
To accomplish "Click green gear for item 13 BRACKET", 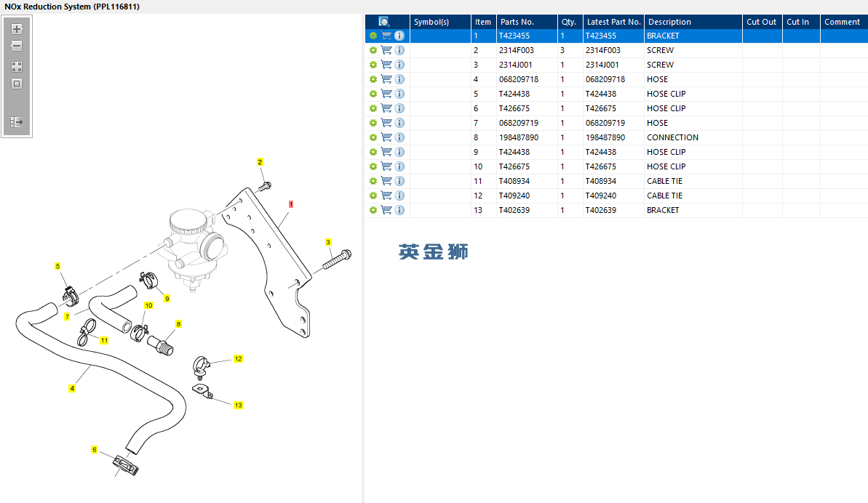I will (x=373, y=210).
